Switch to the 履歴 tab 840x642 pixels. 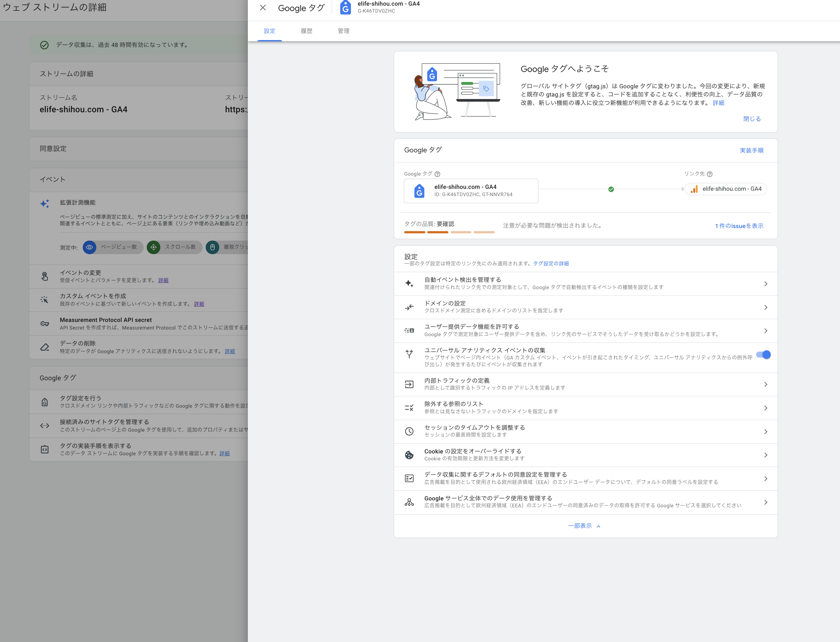point(306,31)
